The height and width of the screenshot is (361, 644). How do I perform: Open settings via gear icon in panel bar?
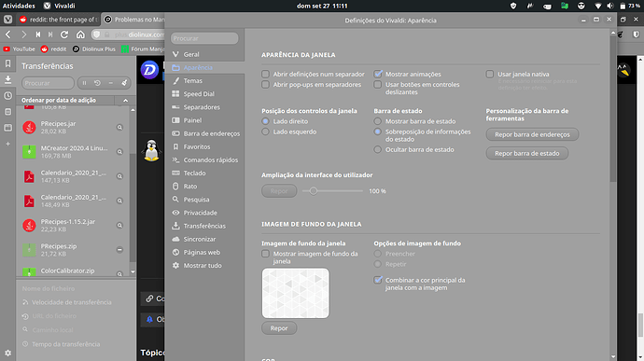pos(7,353)
